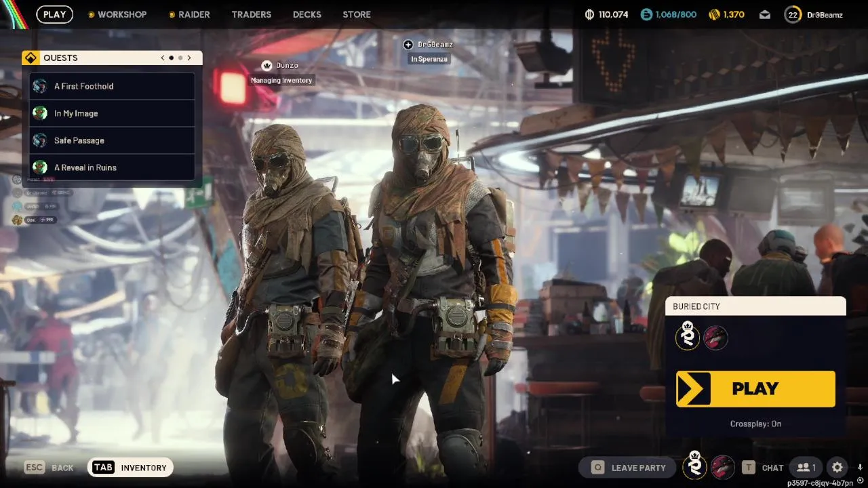
Task: Click In My Image quest giver portrait
Action: pos(40,113)
